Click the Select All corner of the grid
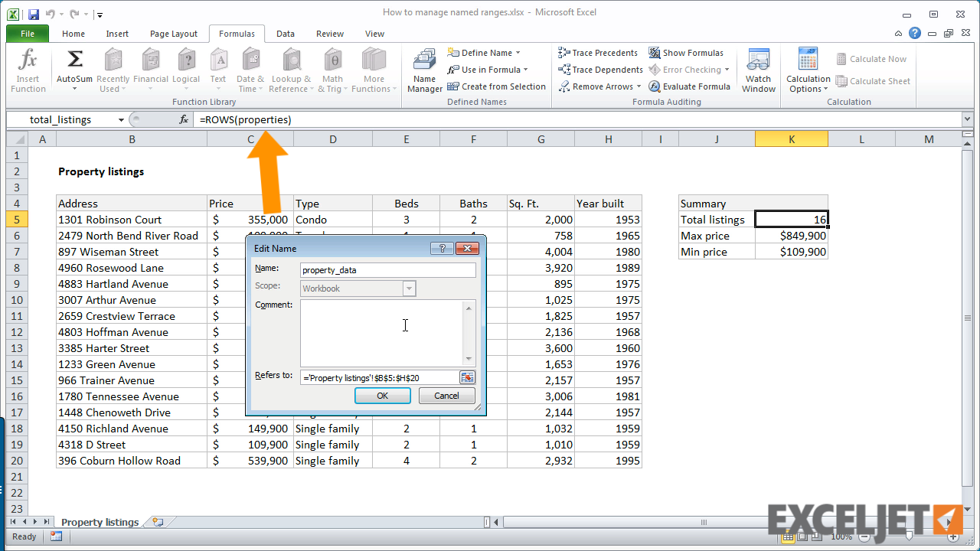This screenshot has width=980, height=551. coord(17,139)
